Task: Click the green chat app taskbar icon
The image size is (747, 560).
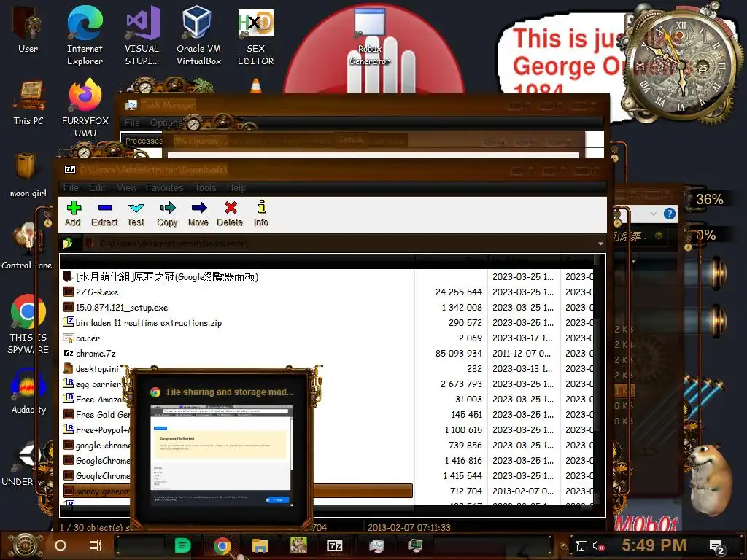Action: [182, 545]
